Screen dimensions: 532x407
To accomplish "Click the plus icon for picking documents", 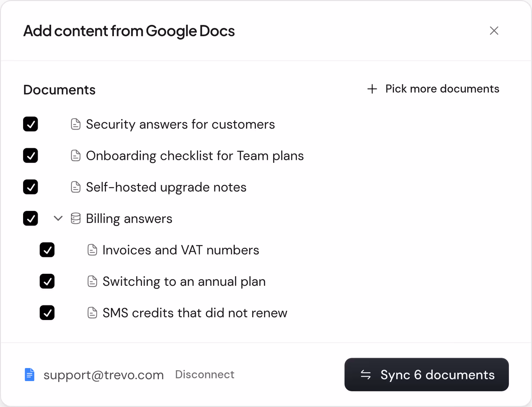I will (x=372, y=89).
